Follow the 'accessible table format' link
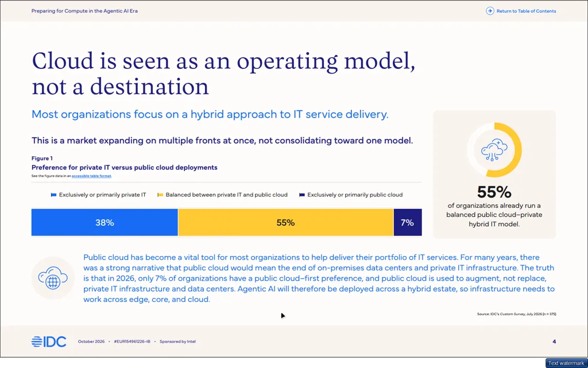This screenshot has width=588, height=368. (91, 176)
